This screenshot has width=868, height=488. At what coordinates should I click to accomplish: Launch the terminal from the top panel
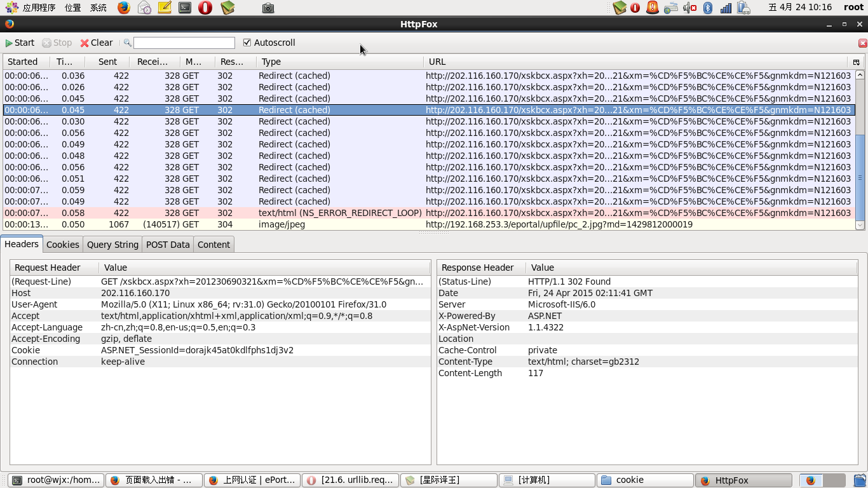pyautogui.click(x=185, y=8)
